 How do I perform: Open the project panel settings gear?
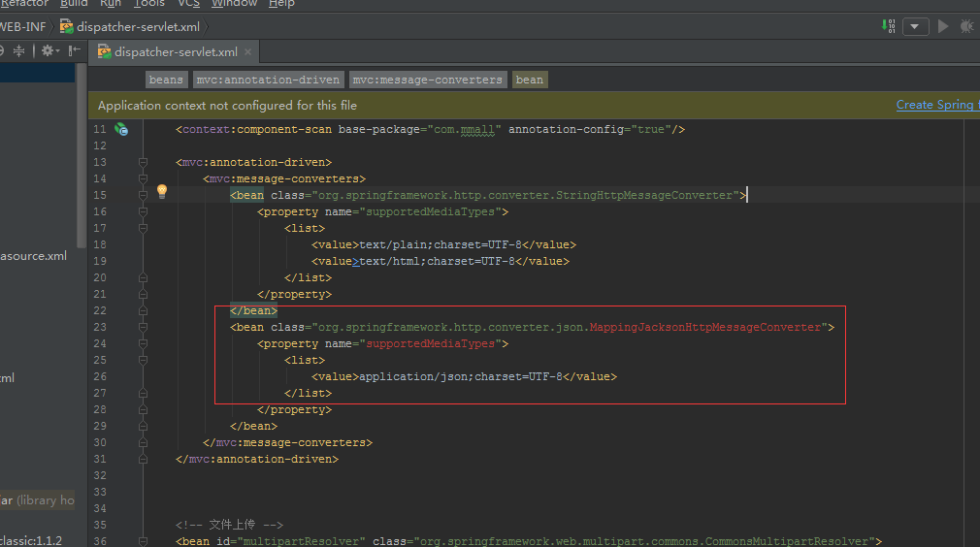pyautogui.click(x=50, y=50)
